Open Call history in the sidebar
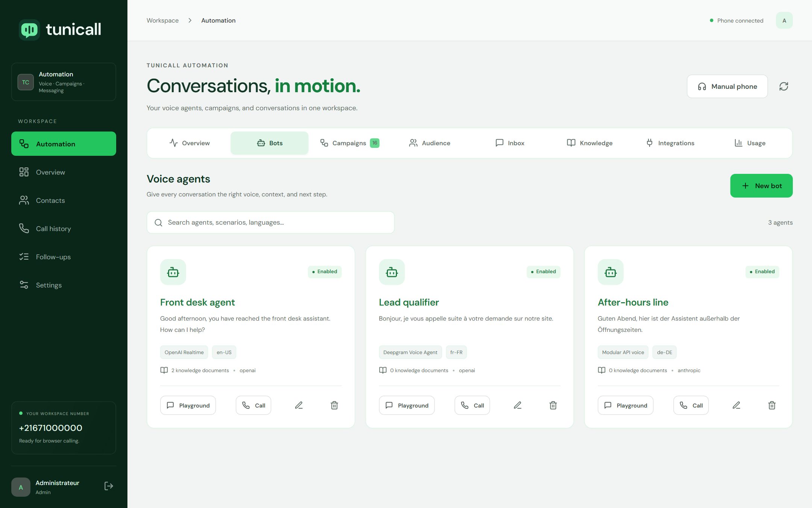812x508 pixels. pos(64,228)
